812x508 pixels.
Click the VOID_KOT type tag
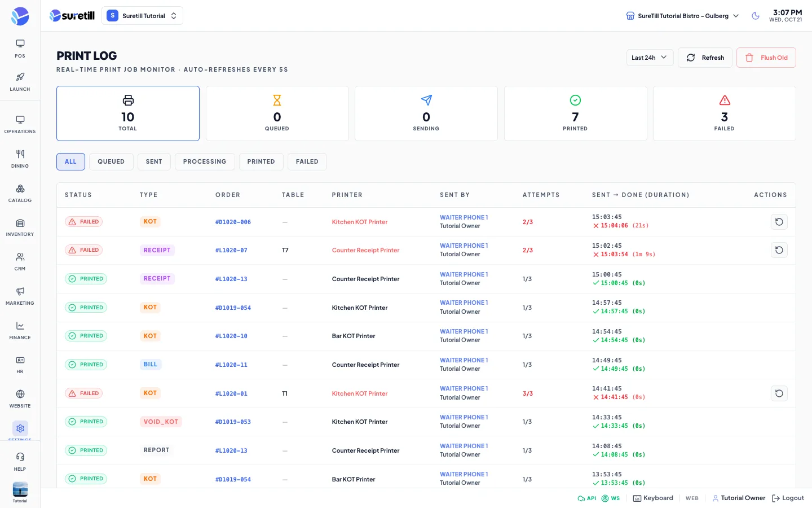161,422
